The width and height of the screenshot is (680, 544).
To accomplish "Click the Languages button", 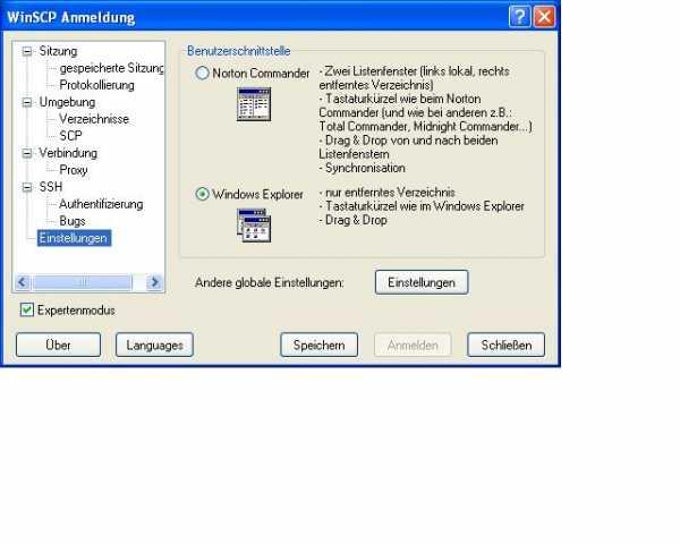I will click(154, 345).
